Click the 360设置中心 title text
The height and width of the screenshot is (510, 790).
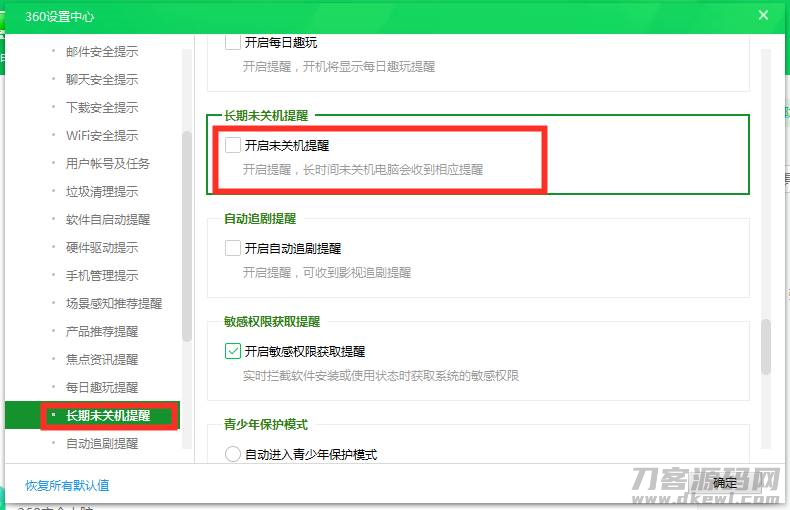coord(59,17)
